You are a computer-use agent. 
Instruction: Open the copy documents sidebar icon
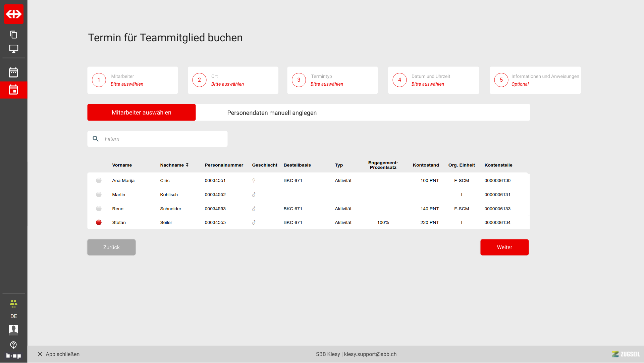tap(14, 35)
